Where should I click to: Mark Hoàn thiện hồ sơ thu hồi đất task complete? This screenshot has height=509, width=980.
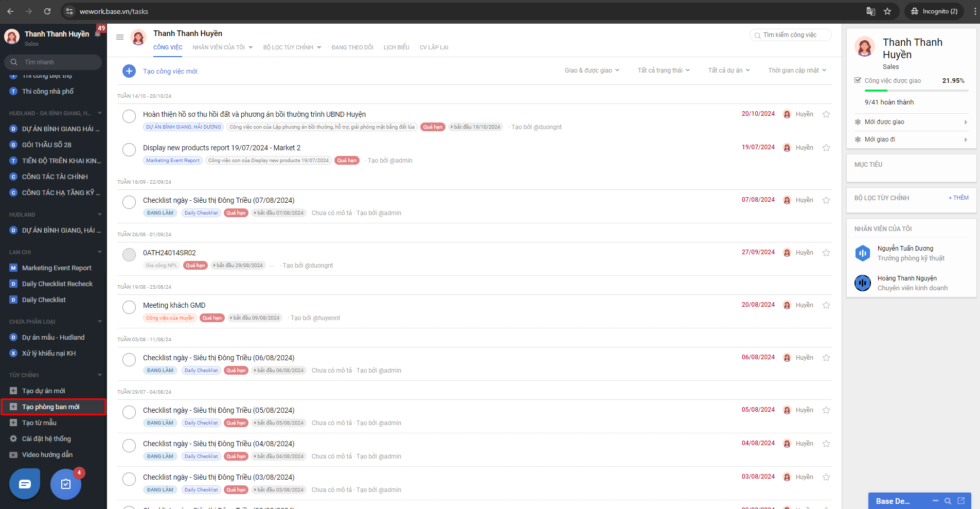pos(129,116)
